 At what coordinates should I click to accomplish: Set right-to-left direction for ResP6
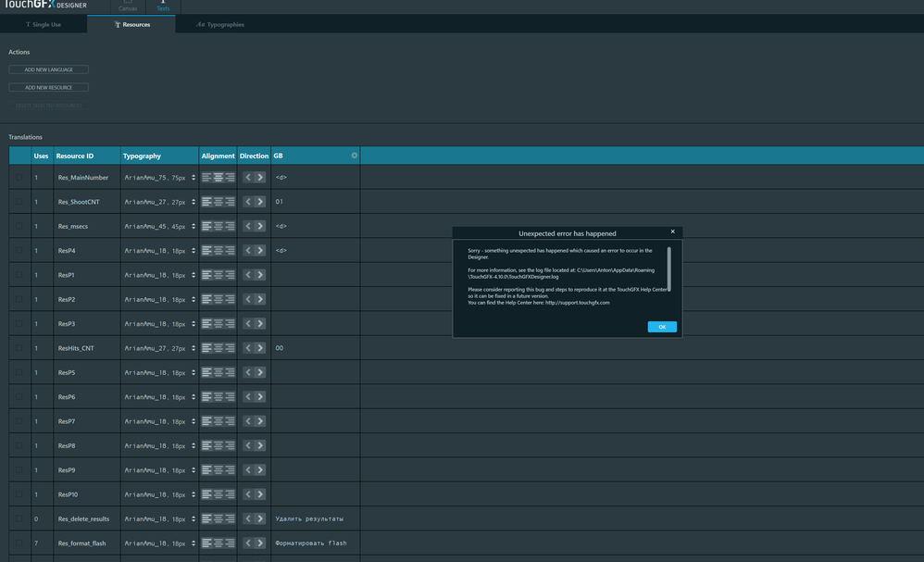(248, 397)
